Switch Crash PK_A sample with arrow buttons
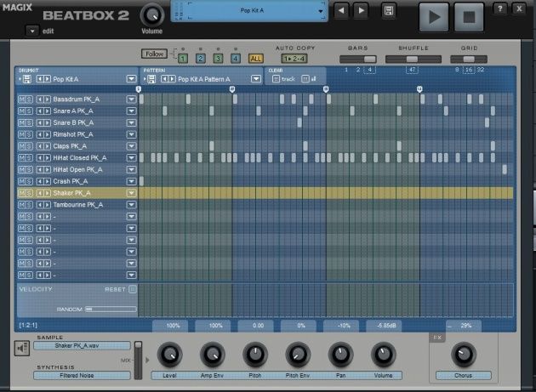 43,181
